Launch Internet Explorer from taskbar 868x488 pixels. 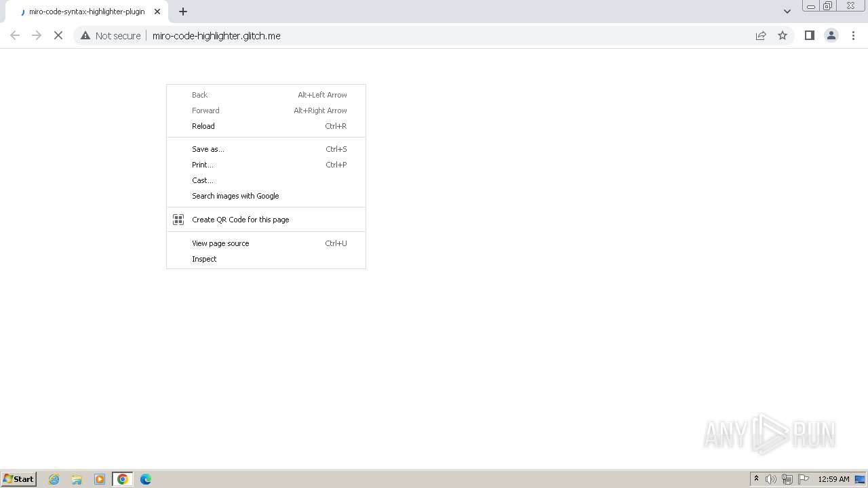(54, 479)
